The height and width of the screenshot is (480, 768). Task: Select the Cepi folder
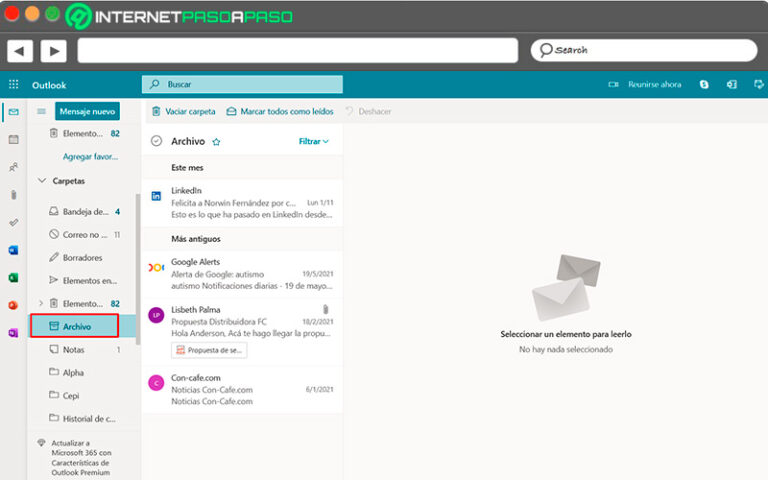[84, 396]
